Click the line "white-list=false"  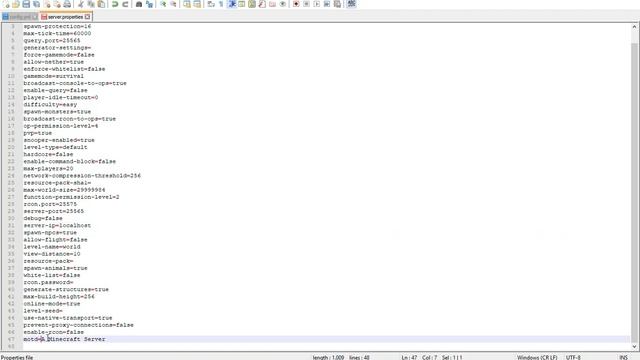(x=52, y=275)
